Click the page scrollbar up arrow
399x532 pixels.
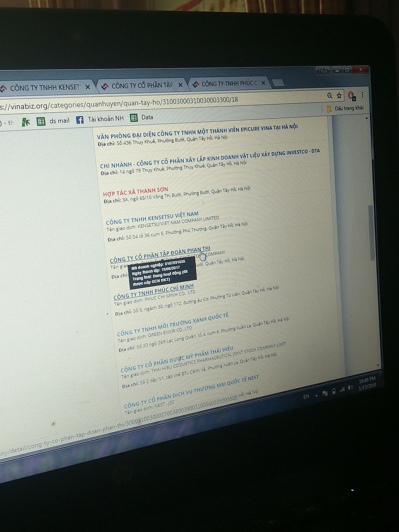(x=367, y=118)
